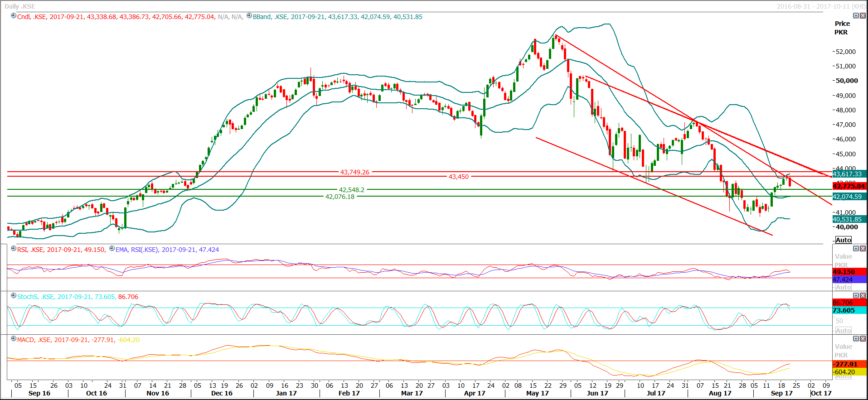Viewport: 868px width, 400px height.
Task: Click the -604.20 MACD signal value tag
Action: pos(850,372)
